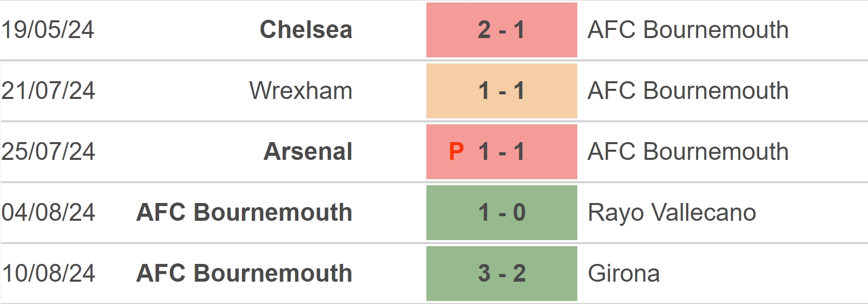The image size is (868, 304).
Task: Select AFC Bournemouth in the Wrexham row
Action: [x=688, y=91]
